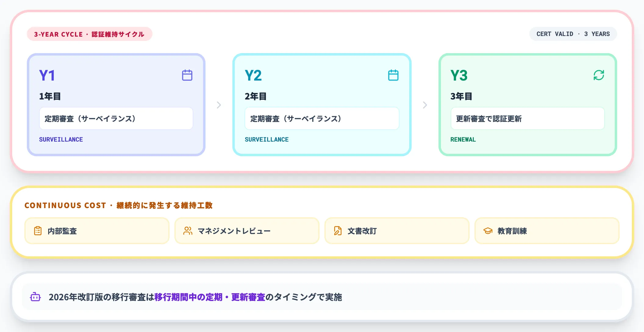The width and height of the screenshot is (644, 332).
Task: Click the 1年目 label
Action: (50, 96)
